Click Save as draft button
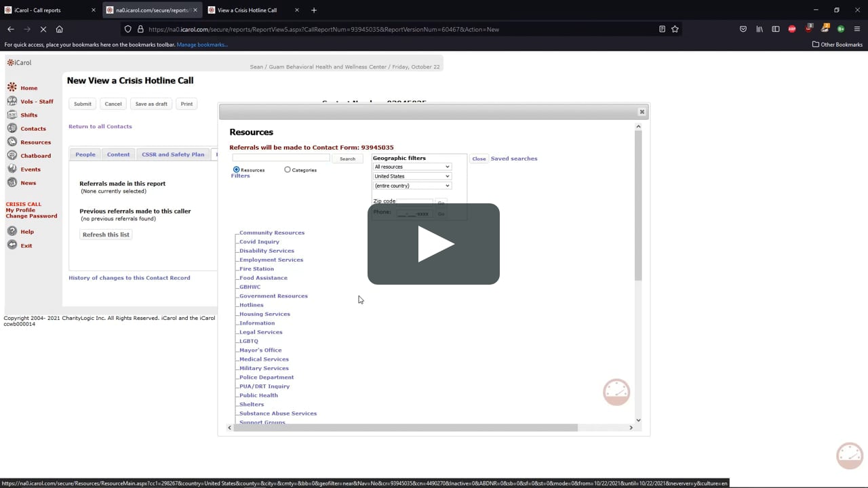This screenshot has width=868, height=488. coord(151,104)
